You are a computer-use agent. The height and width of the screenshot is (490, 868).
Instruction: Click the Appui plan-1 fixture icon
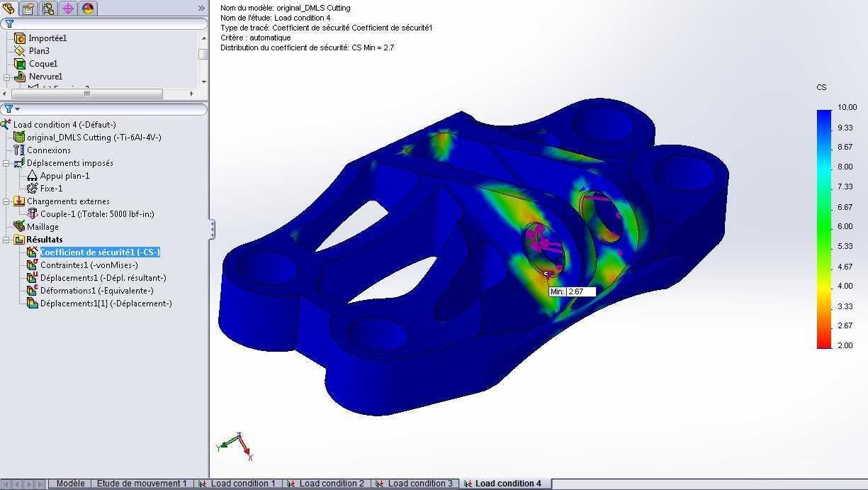33,176
